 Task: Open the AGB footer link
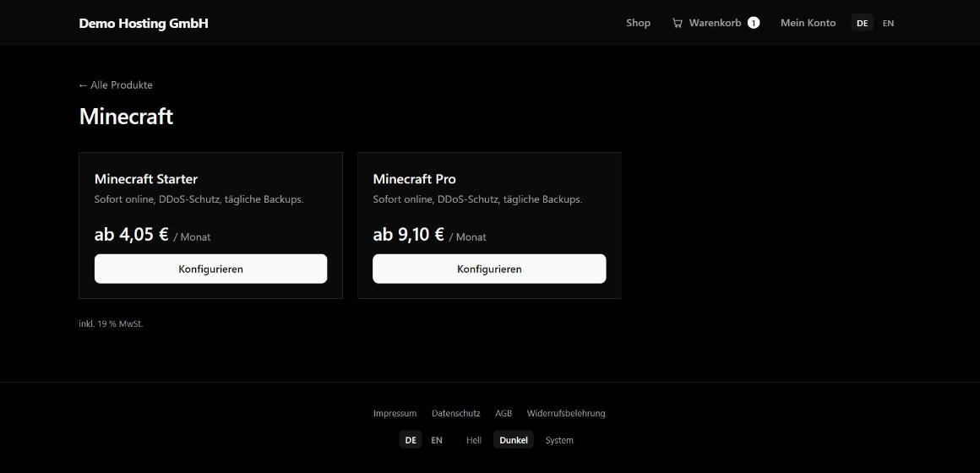[x=504, y=413]
